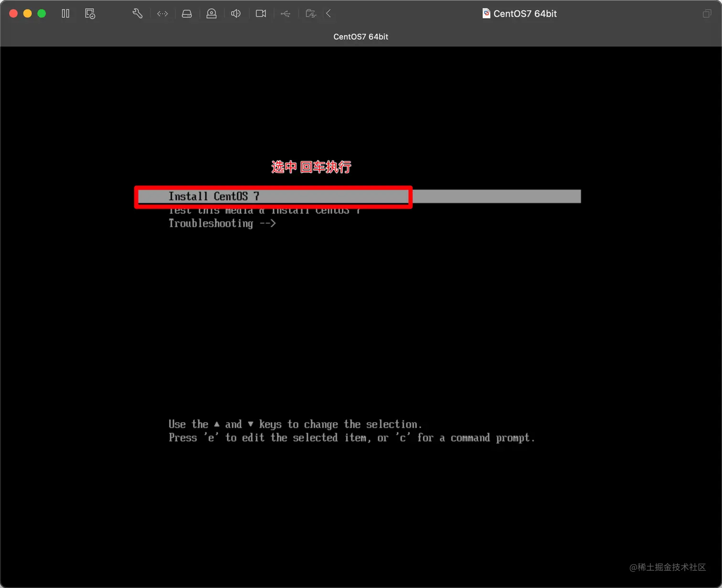Pause the virtual machine
The width and height of the screenshot is (722, 588).
[x=65, y=13]
